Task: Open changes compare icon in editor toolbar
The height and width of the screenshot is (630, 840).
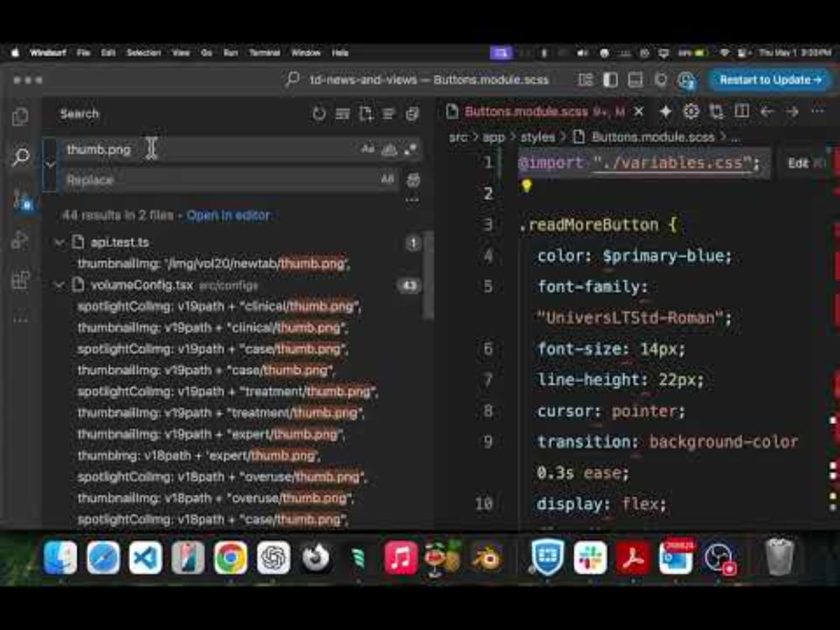Action: 717,112
